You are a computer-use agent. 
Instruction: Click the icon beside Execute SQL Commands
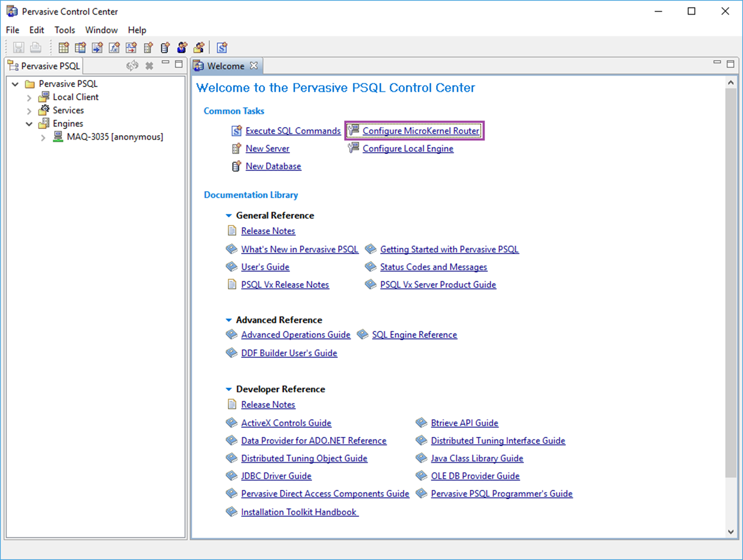(236, 130)
